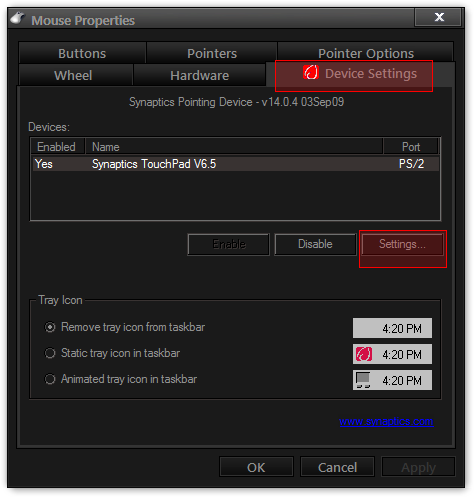Select Static tray icon in taskbar
This screenshot has width=474, height=497.
pos(112,353)
